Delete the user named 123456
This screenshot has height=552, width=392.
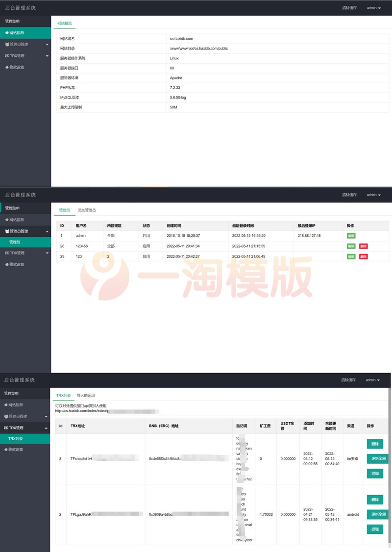(x=363, y=246)
